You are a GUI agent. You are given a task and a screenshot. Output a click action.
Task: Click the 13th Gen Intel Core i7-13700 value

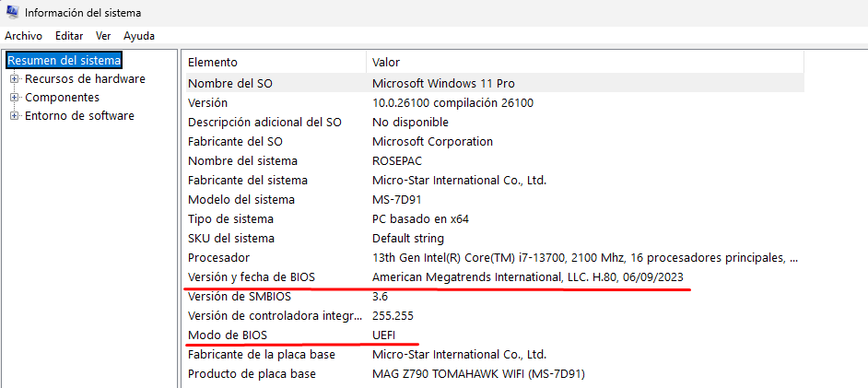point(585,258)
